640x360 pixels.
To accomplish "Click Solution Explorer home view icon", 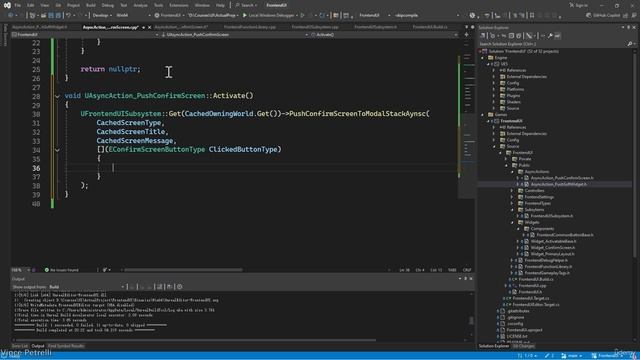I will 483,36.
